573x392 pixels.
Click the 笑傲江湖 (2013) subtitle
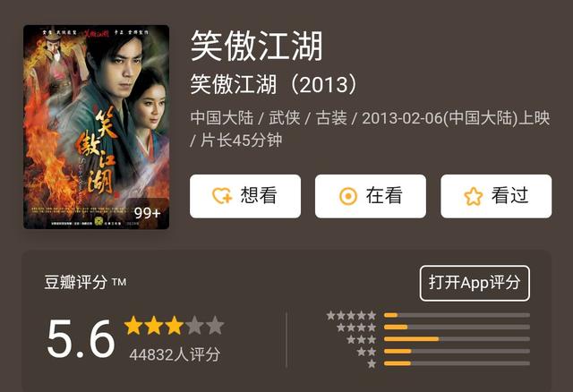[x=274, y=84]
